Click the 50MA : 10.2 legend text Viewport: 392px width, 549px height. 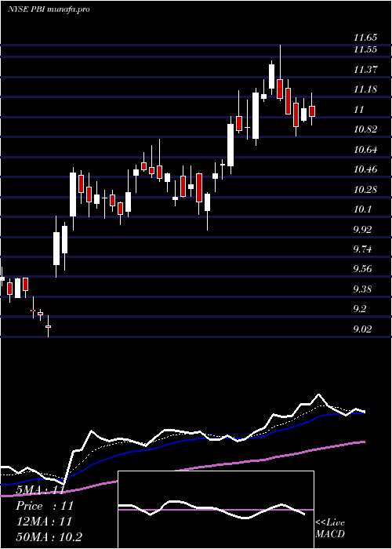click(x=49, y=536)
